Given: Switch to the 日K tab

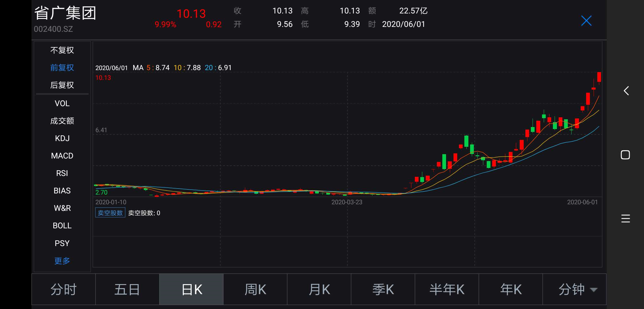Looking at the screenshot, I should [191, 289].
